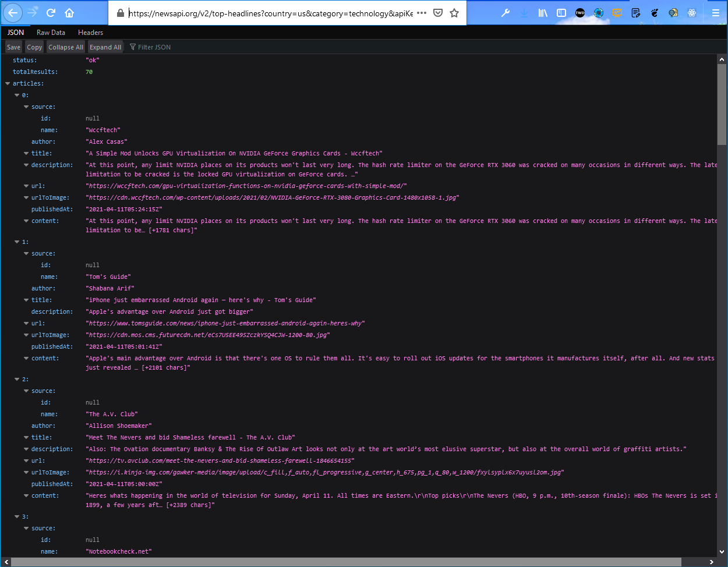This screenshot has height=567, width=728.
Task: Click the futurecdn.net urlToImage value
Action: pyautogui.click(x=207, y=335)
